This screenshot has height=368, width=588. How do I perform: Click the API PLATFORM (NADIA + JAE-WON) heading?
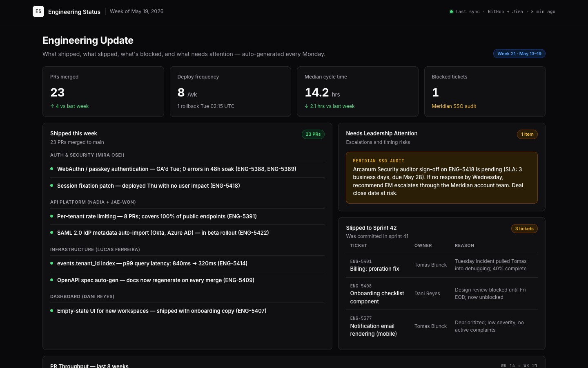93,202
